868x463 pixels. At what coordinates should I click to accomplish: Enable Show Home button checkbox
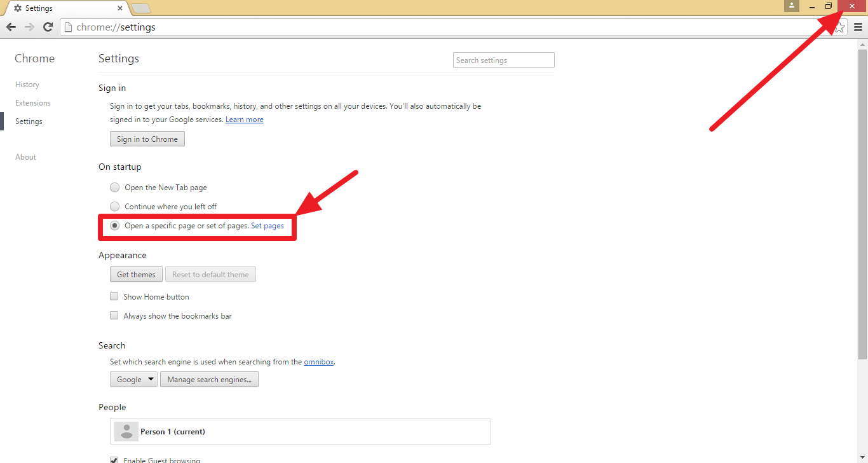pos(114,296)
